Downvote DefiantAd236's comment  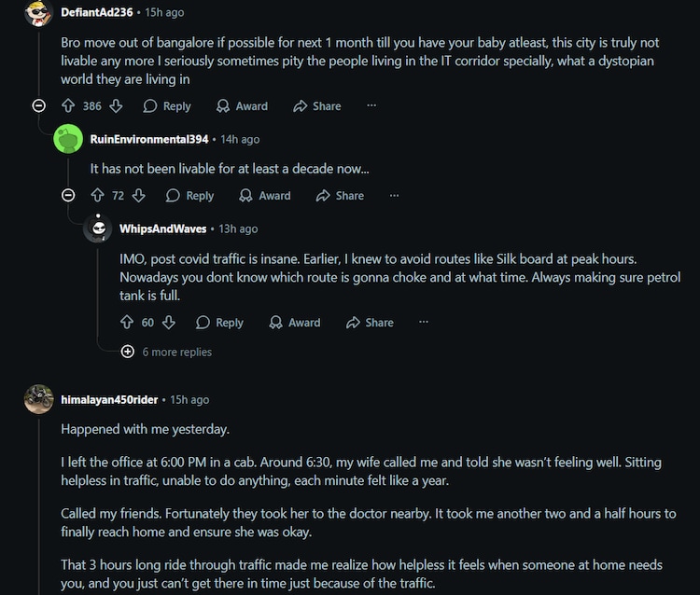(116, 106)
